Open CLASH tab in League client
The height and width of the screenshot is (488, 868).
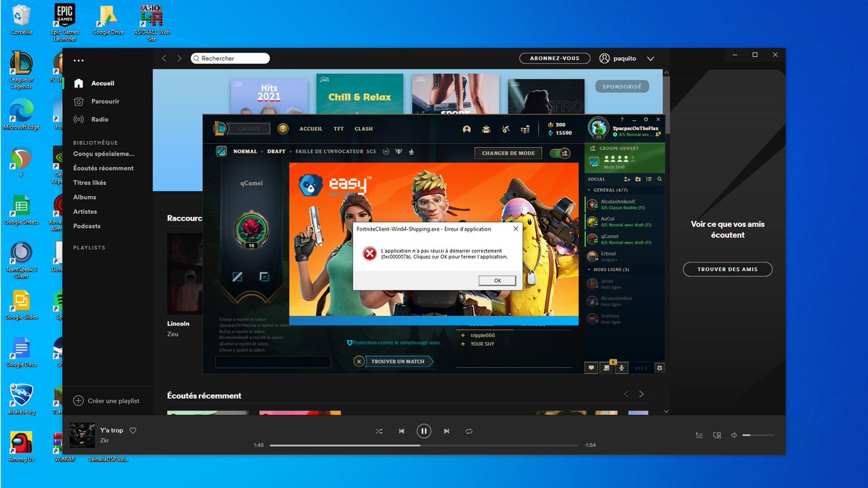(364, 129)
